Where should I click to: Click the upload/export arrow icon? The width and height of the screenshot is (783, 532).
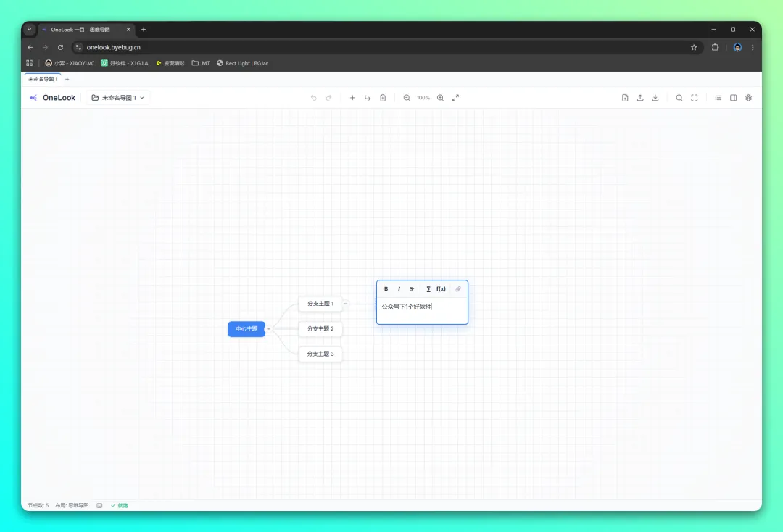coord(640,98)
